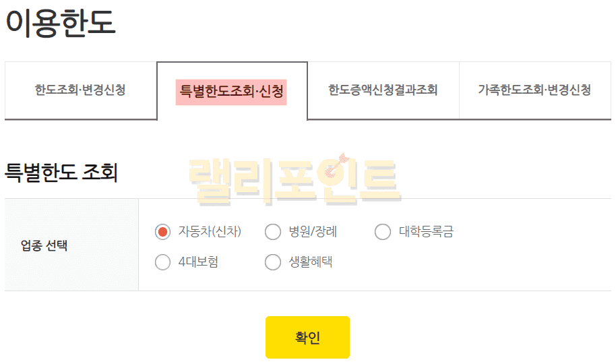The image size is (616, 364).
Task: Click the 자동차(신차) option label text
Action: (x=210, y=232)
